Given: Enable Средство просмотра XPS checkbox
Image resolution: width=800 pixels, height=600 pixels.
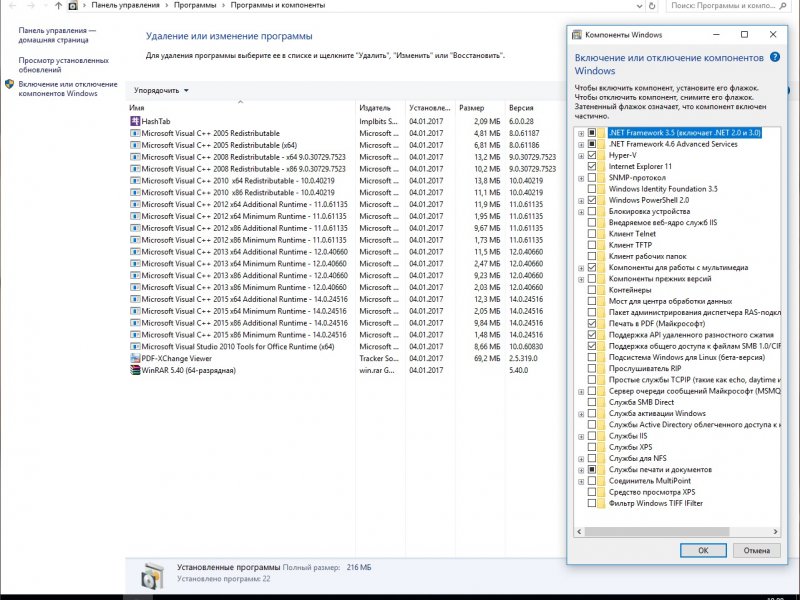Looking at the screenshot, I should pos(592,492).
